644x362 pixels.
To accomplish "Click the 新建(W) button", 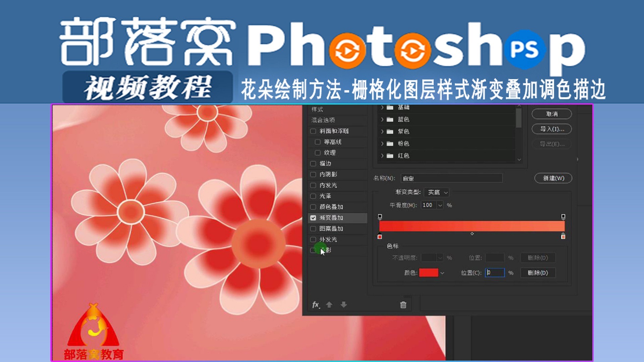I will (x=553, y=178).
